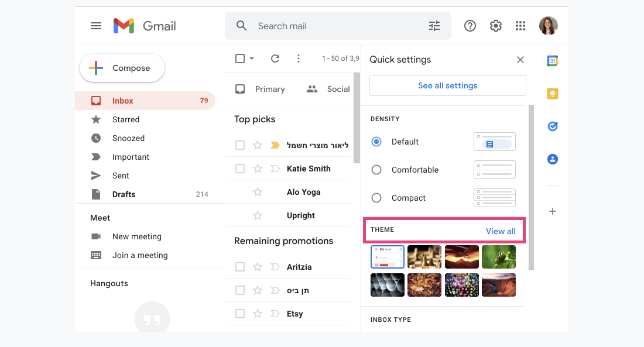The image size is (644, 347).
Task: Open Google Contacts side panel
Action: pyautogui.click(x=553, y=159)
